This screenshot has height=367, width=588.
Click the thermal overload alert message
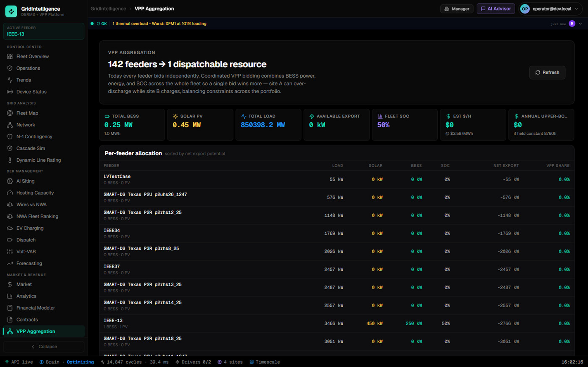tap(159, 24)
